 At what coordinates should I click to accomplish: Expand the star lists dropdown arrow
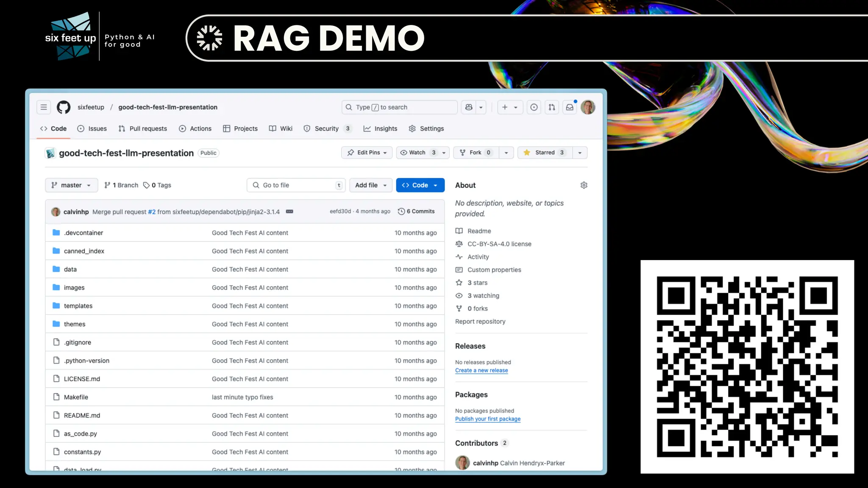pos(580,152)
